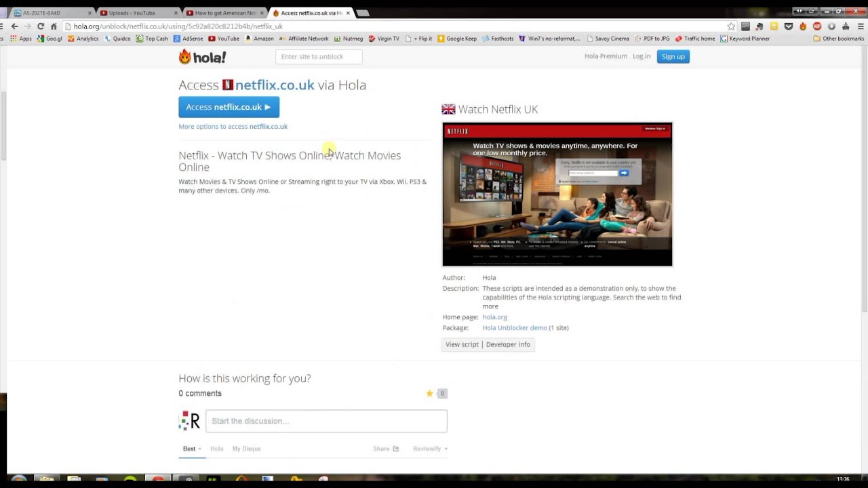868x488 pixels.
Task: Open More options to access netflix.co.uk
Action: click(x=233, y=127)
